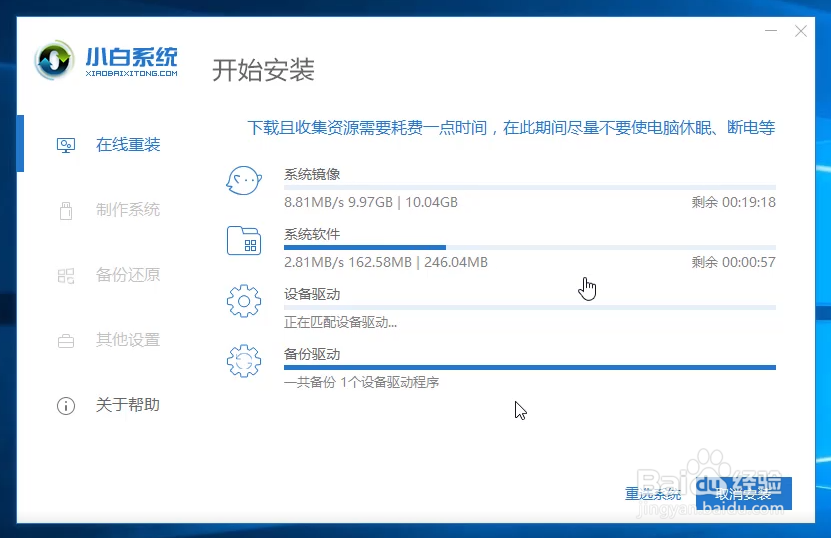Click the 系统软件 download progress bar
This screenshot has height=538, width=831.
pos(529,248)
